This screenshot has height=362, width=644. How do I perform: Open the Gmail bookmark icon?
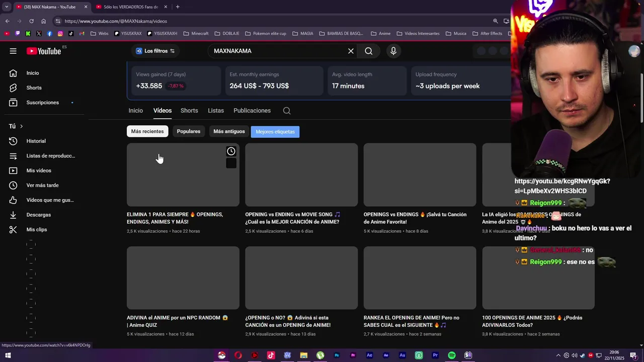pyautogui.click(x=82, y=34)
